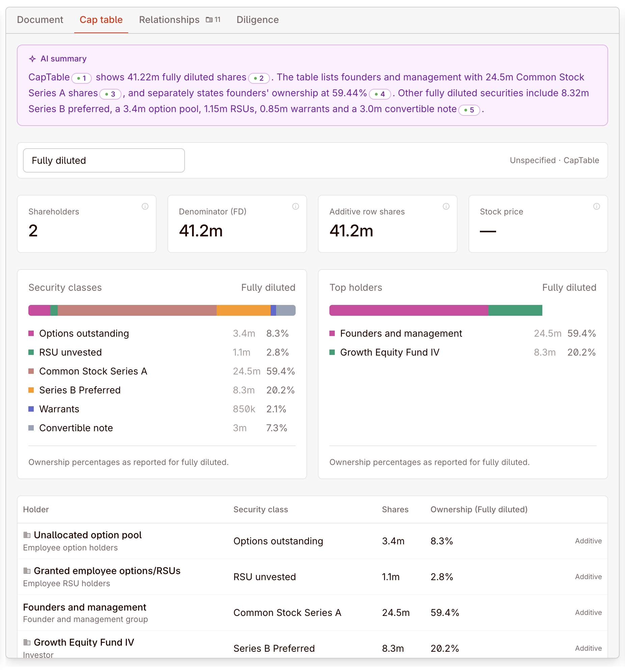This screenshot has width=625, height=672.
Task: Open citation 4 after founders' ownership
Action: (380, 94)
